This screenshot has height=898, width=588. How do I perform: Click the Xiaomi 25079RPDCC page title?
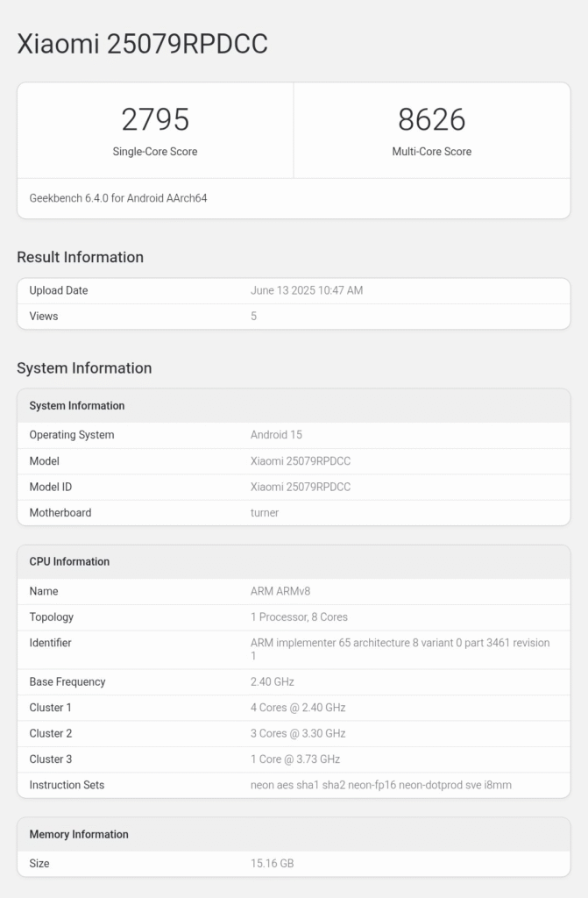click(x=142, y=44)
